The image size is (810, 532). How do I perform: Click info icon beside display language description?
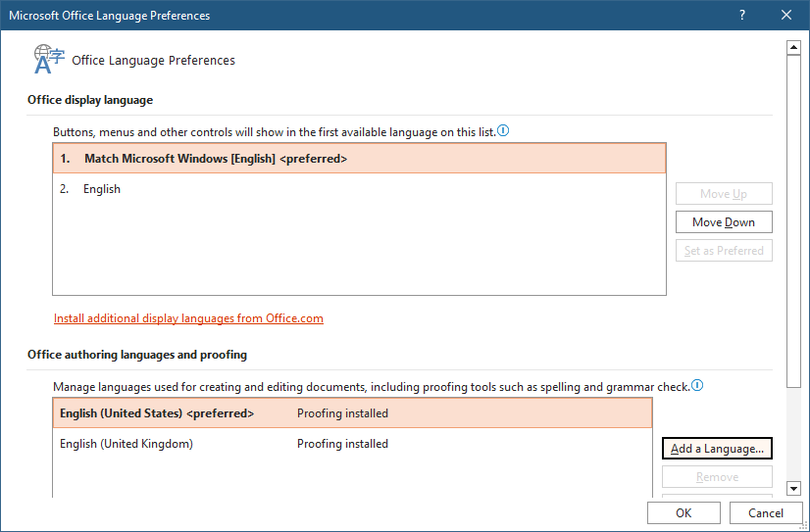pyautogui.click(x=503, y=130)
